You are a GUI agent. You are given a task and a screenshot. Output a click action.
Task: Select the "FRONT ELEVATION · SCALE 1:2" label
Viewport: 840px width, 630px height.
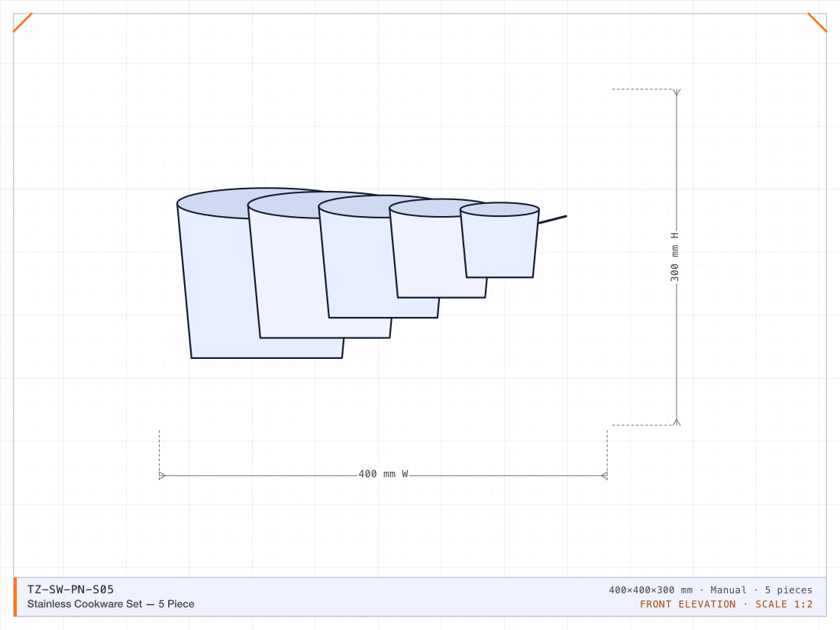tap(726, 604)
